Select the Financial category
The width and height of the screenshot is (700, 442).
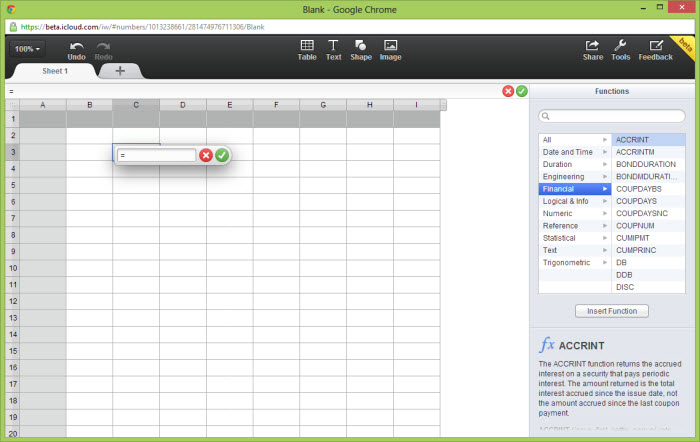tap(575, 189)
